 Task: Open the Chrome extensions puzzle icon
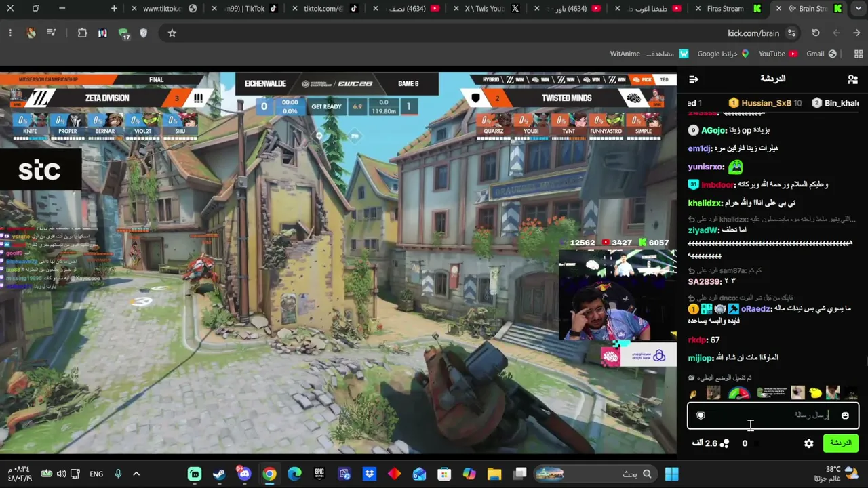point(83,33)
